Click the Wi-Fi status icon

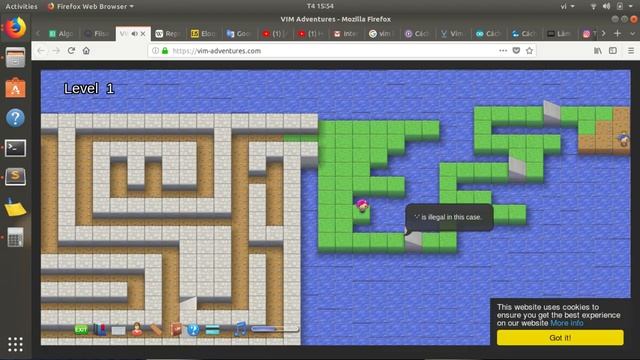[x=593, y=6]
